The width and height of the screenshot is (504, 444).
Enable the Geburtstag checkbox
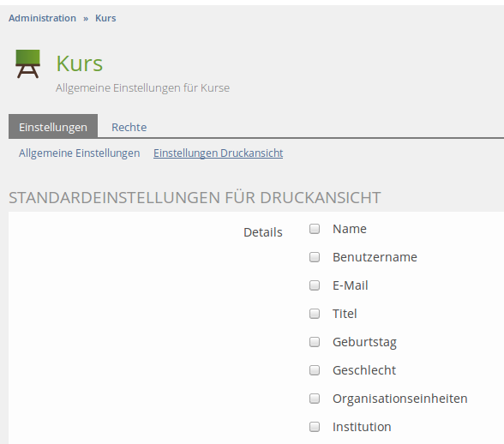[x=315, y=342]
